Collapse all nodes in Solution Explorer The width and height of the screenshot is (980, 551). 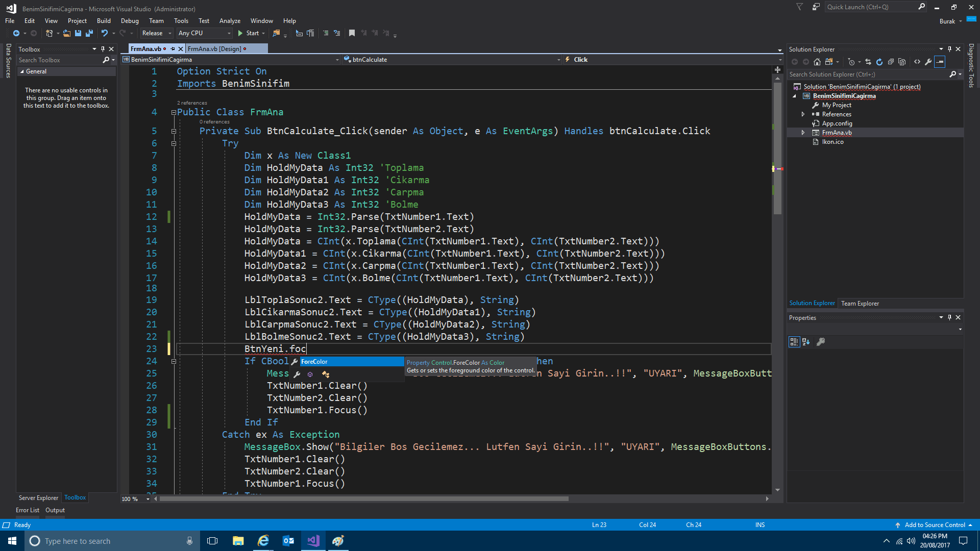[x=891, y=62]
